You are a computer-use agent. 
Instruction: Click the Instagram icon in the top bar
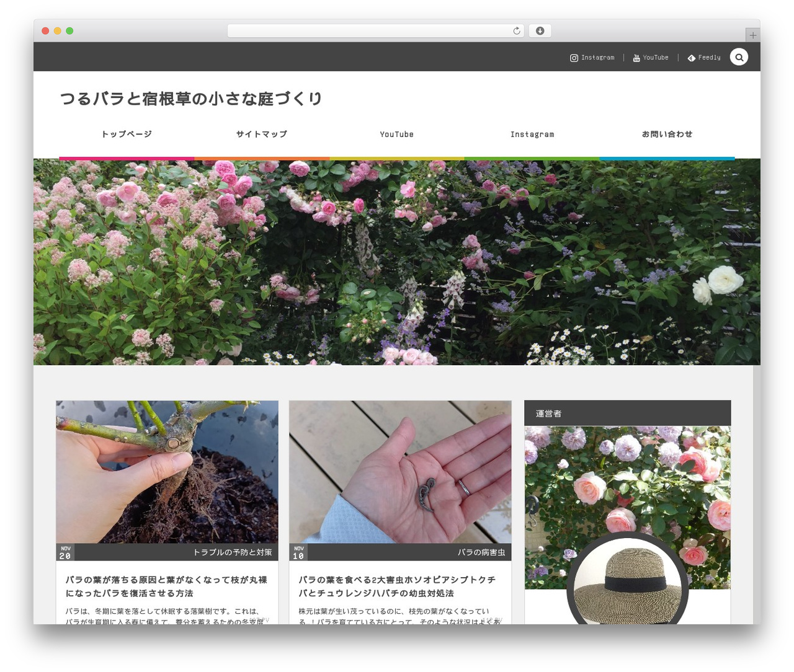pos(574,58)
